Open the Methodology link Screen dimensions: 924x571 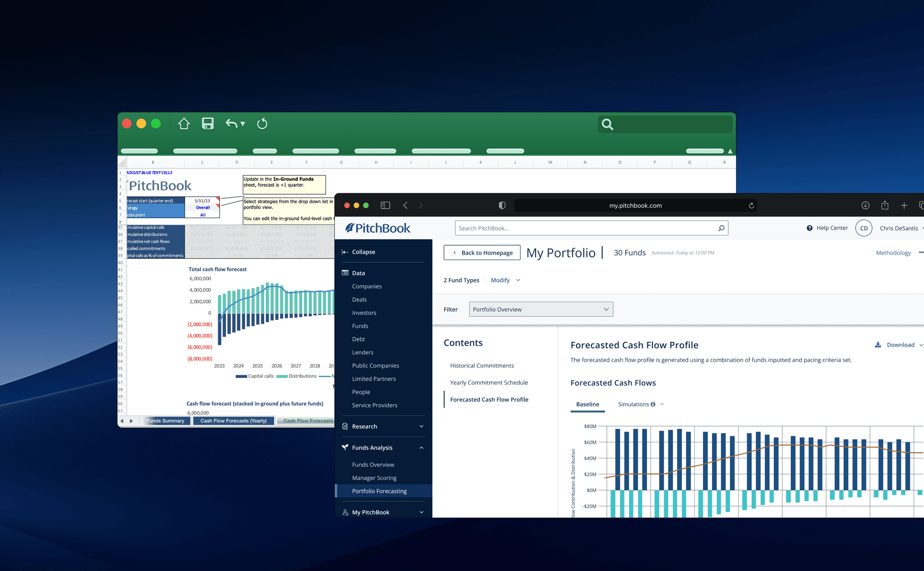(x=893, y=253)
